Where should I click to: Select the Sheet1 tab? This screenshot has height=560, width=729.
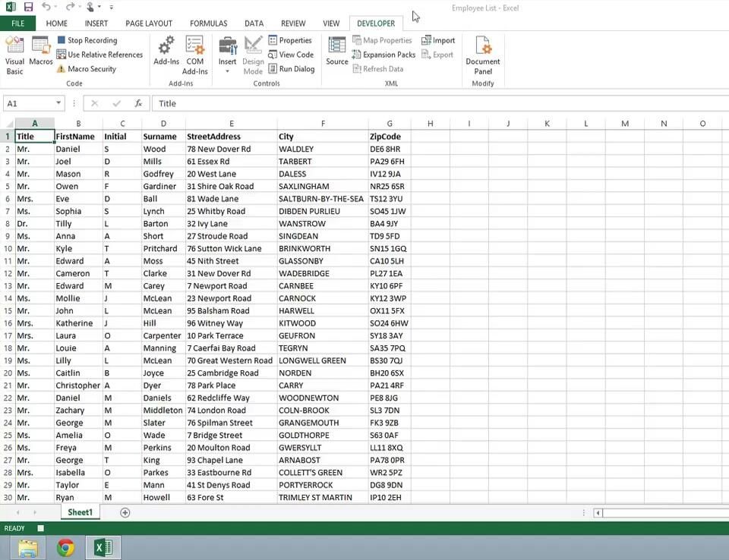point(80,512)
